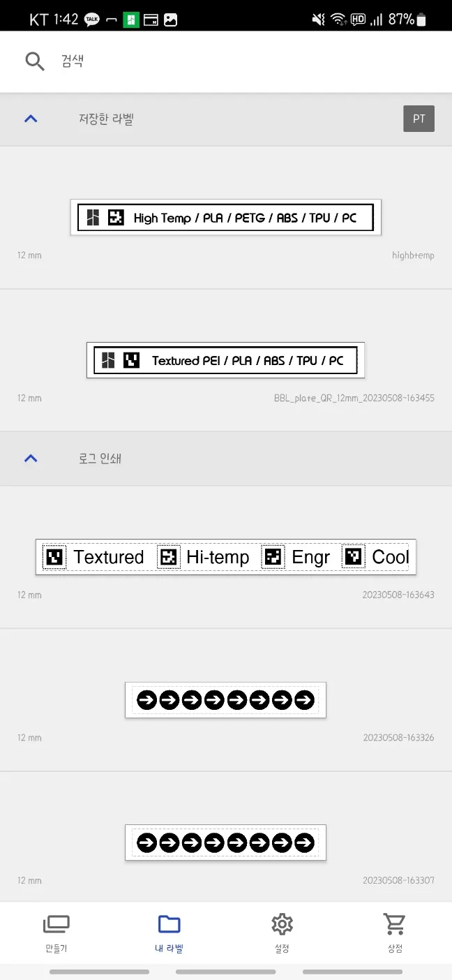Image resolution: width=452 pixels, height=980 pixels.
Task: Go to the 만들기 tab
Action: (x=56, y=933)
